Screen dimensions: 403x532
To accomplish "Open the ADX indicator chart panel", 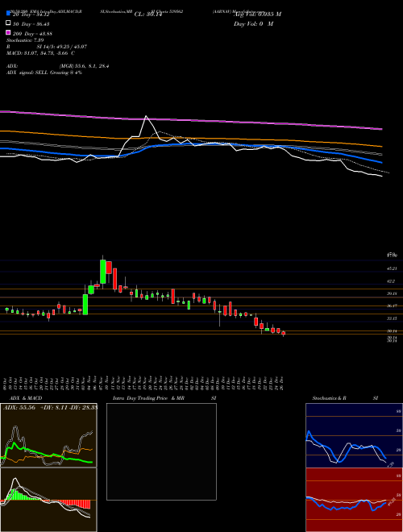I will [48, 435].
